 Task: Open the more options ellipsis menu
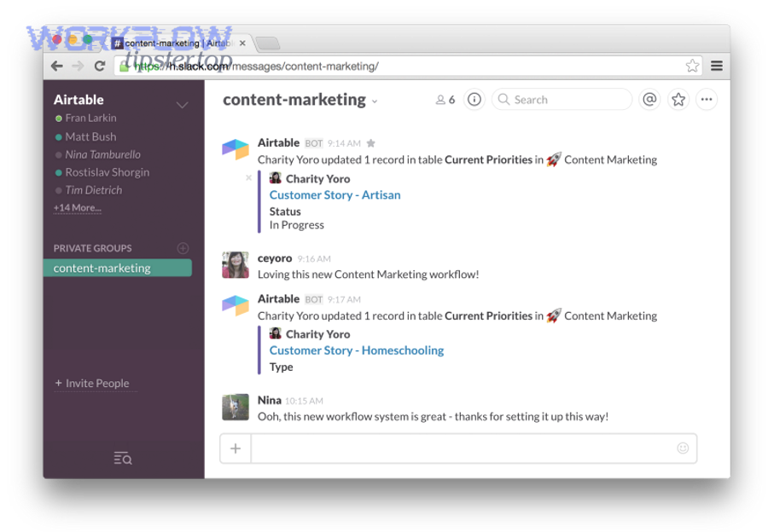tap(707, 100)
